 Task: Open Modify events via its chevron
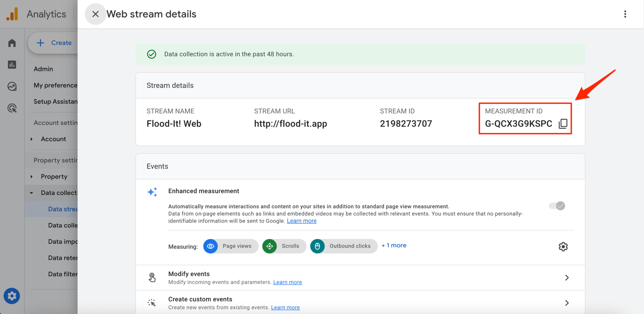coord(567,278)
